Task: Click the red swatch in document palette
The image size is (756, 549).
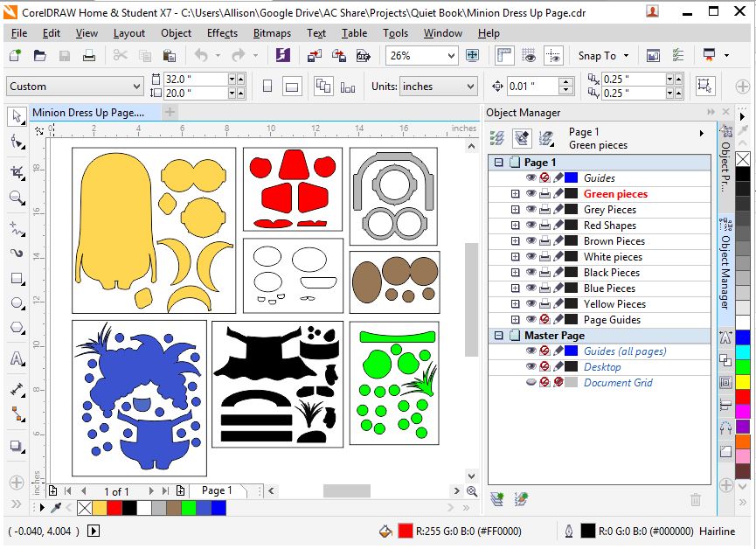Action: pos(114,508)
